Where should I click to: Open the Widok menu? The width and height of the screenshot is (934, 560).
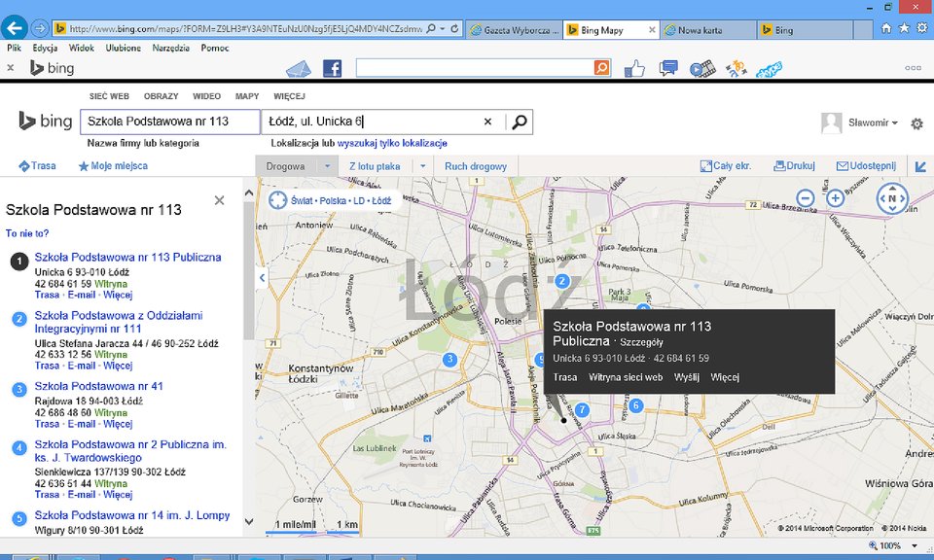[82, 48]
